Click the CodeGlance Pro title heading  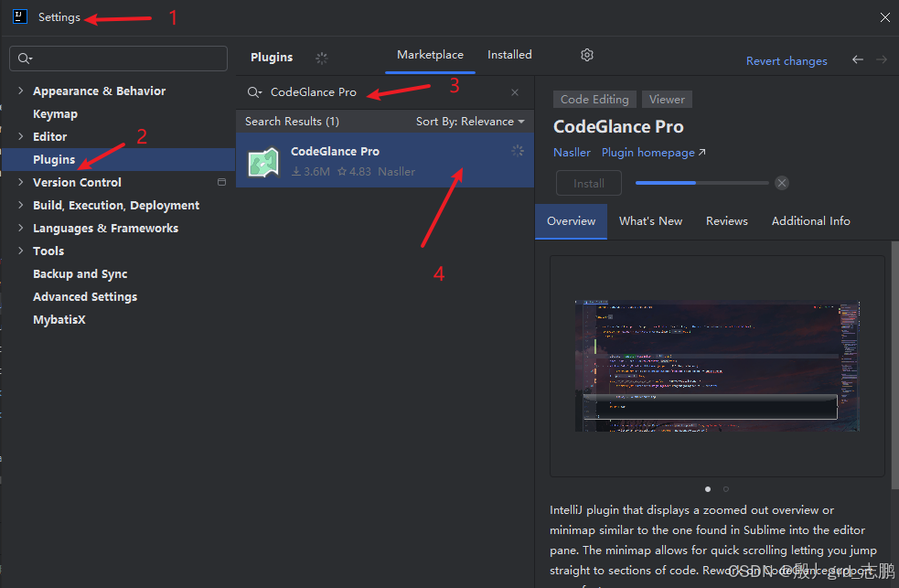618,127
